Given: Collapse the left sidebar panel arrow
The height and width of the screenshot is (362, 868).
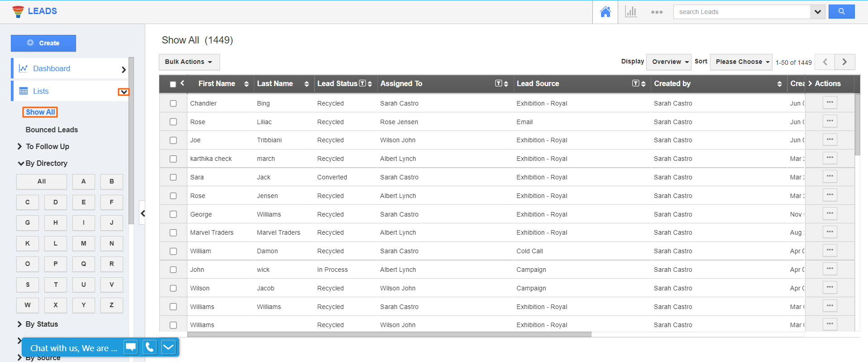Looking at the screenshot, I should (x=143, y=213).
